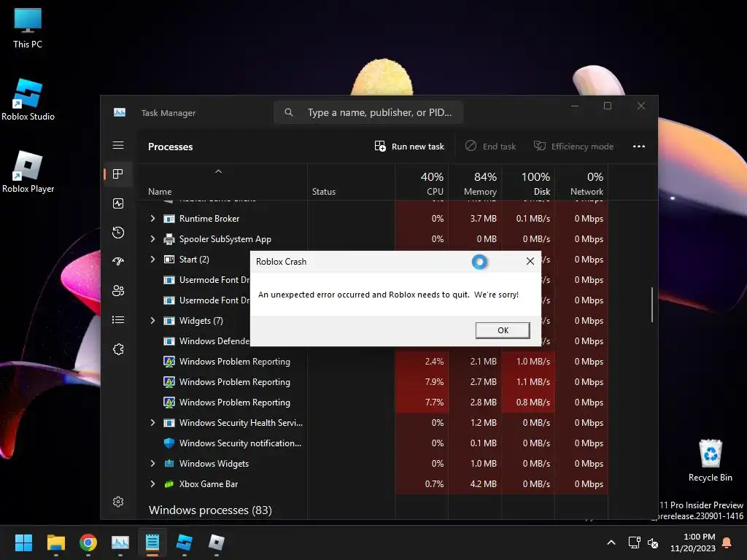Click OK in the Roblox Crash dialog
This screenshot has height=560, width=747.
point(503,330)
